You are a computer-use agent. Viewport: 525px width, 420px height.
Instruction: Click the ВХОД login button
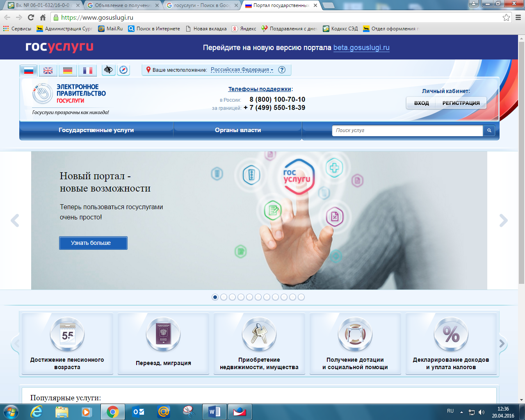[x=421, y=103]
